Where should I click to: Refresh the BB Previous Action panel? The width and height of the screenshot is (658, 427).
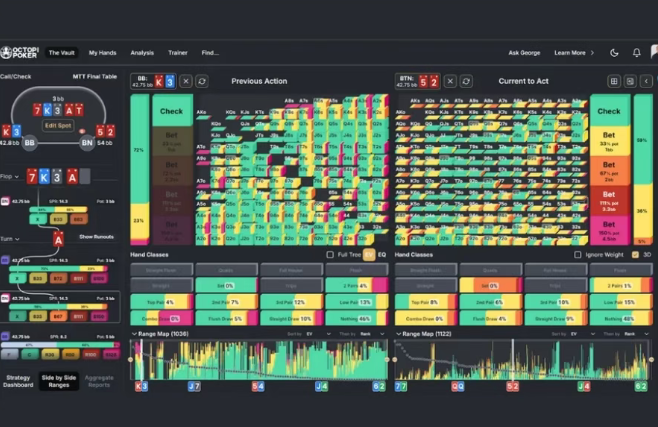point(202,81)
